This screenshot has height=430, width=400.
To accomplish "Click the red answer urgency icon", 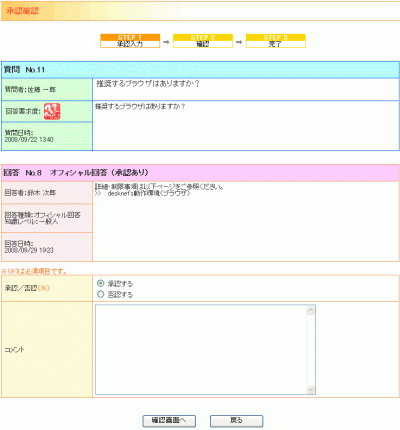I will [52, 111].
